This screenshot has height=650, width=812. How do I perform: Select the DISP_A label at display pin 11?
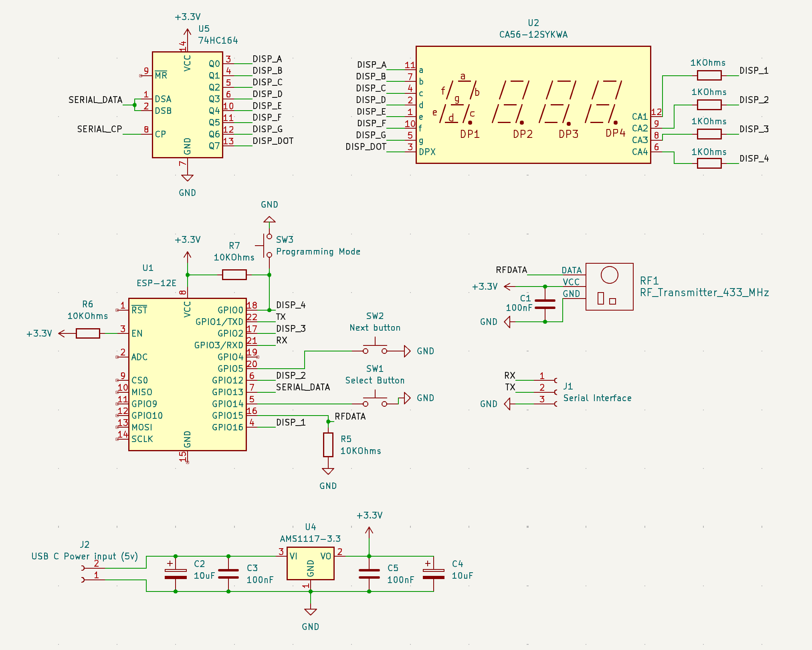(372, 65)
